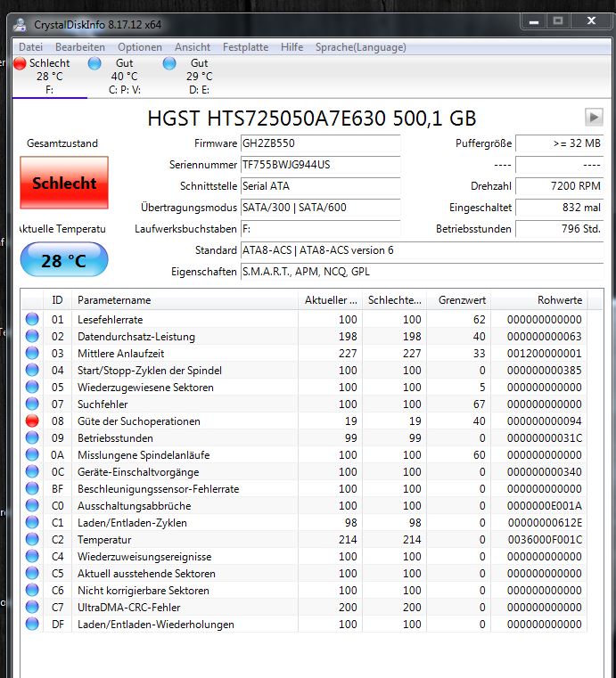Select raw value 0000000E001A
Viewport: 616px width, 678px height.
click(544, 506)
